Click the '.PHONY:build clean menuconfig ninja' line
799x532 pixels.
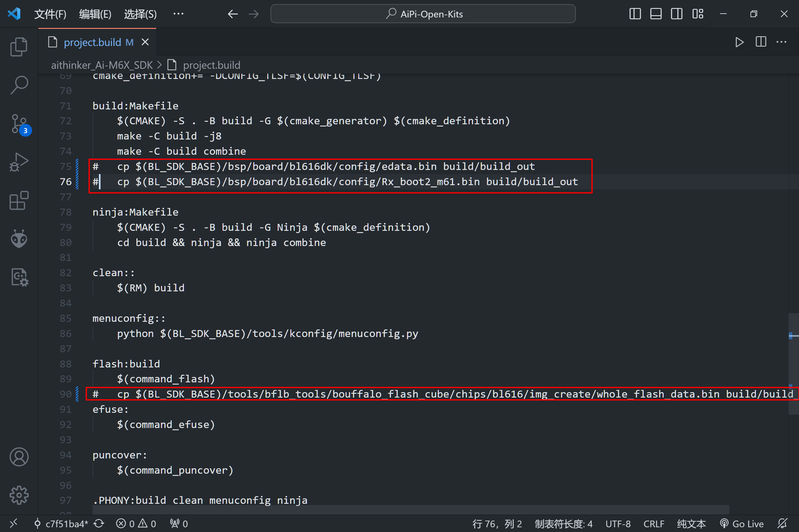(200, 500)
